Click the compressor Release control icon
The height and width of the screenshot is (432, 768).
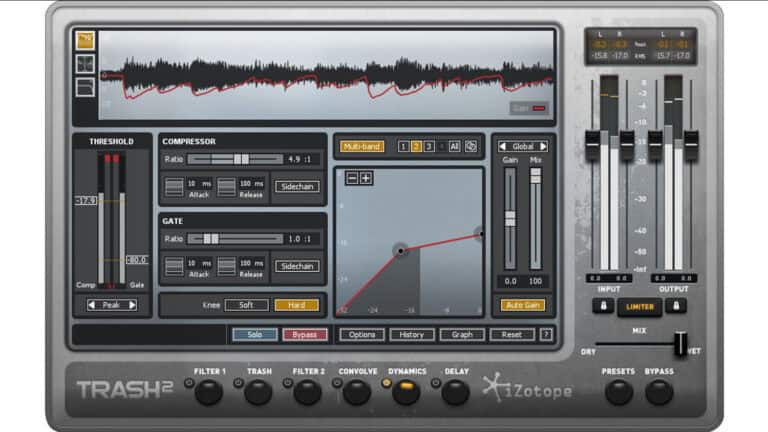pos(226,187)
